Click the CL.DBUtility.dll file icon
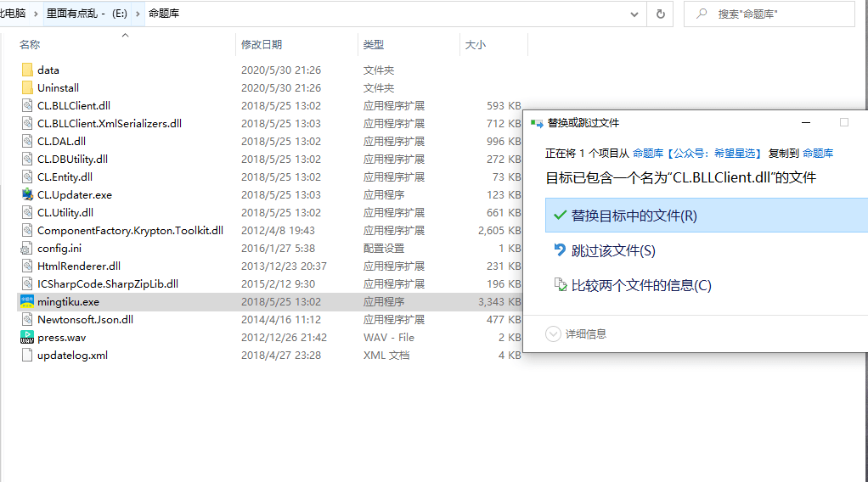 [27, 159]
